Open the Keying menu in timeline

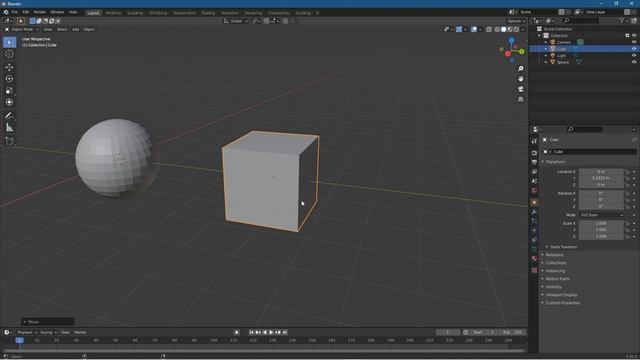click(x=48, y=332)
